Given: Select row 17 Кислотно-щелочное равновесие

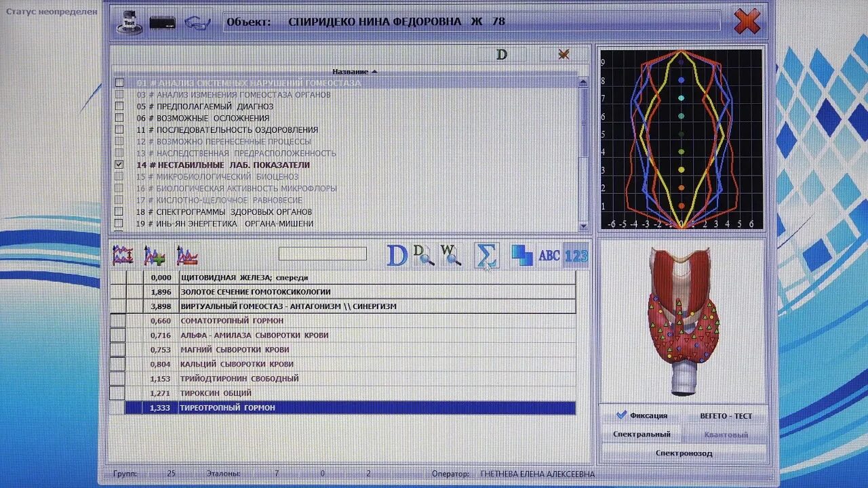Looking at the screenshot, I should pos(344,200).
